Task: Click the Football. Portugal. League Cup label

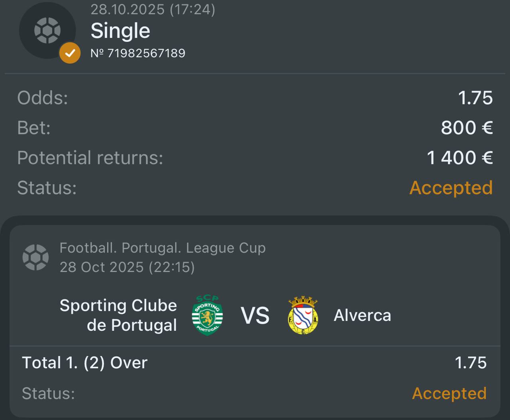Action: coord(163,248)
